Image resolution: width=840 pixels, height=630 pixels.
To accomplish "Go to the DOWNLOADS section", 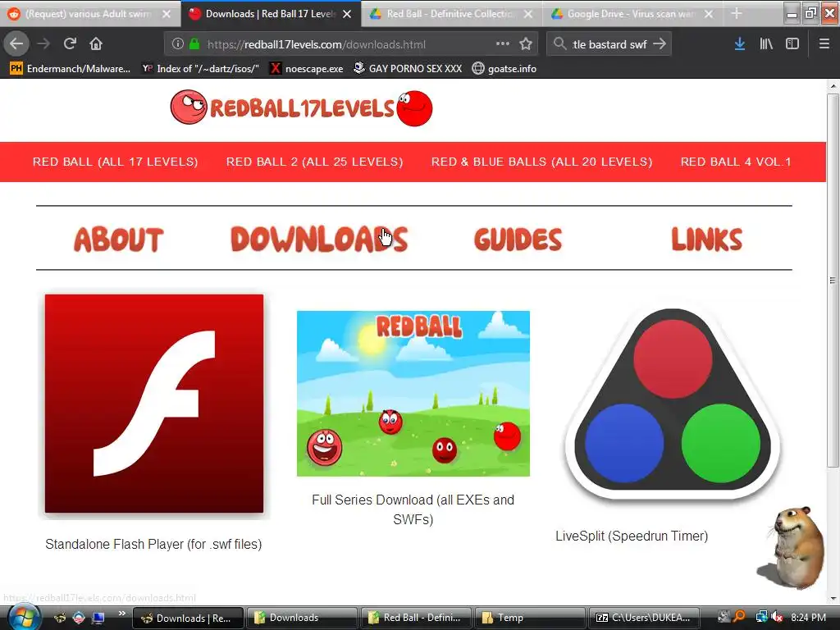I will [x=319, y=239].
